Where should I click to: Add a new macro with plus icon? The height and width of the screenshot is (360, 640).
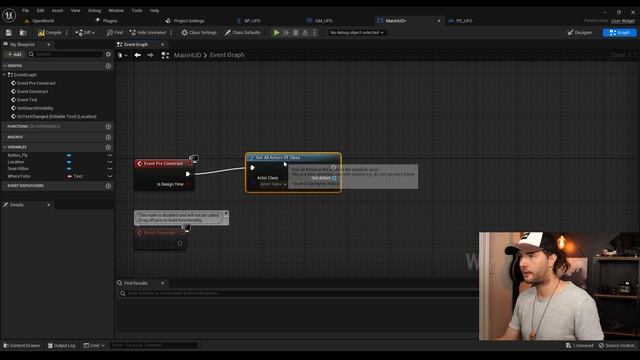108,137
